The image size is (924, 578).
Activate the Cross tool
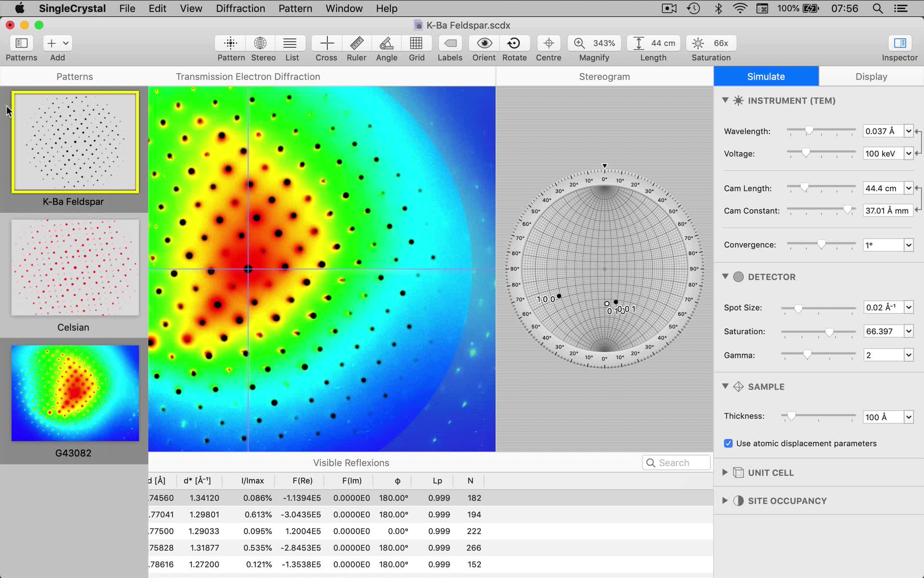pyautogui.click(x=326, y=43)
